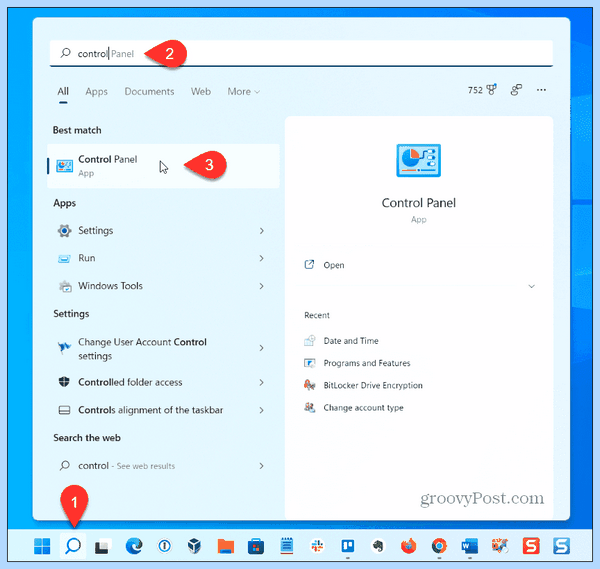Switch to the Apps filter tab
The image size is (600, 569).
coord(96,91)
